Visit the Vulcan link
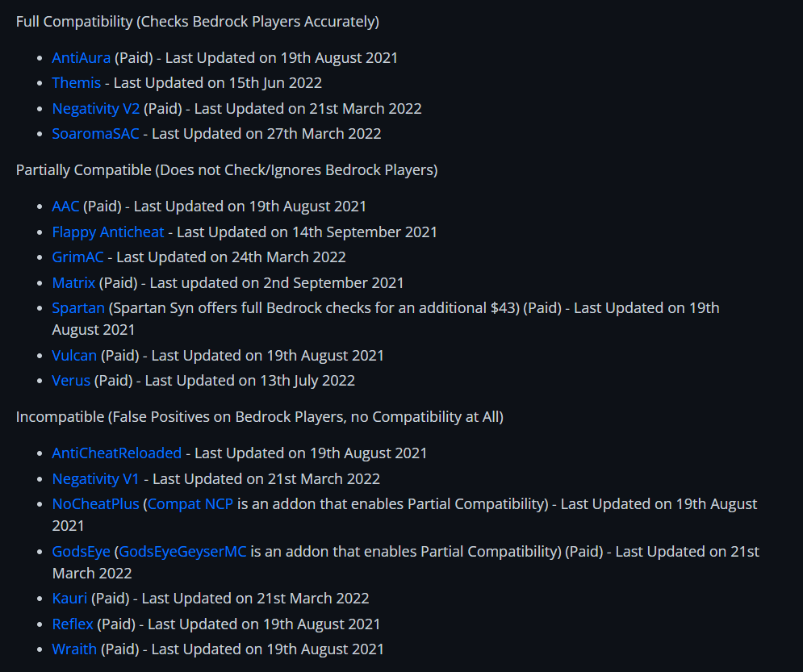 [74, 355]
